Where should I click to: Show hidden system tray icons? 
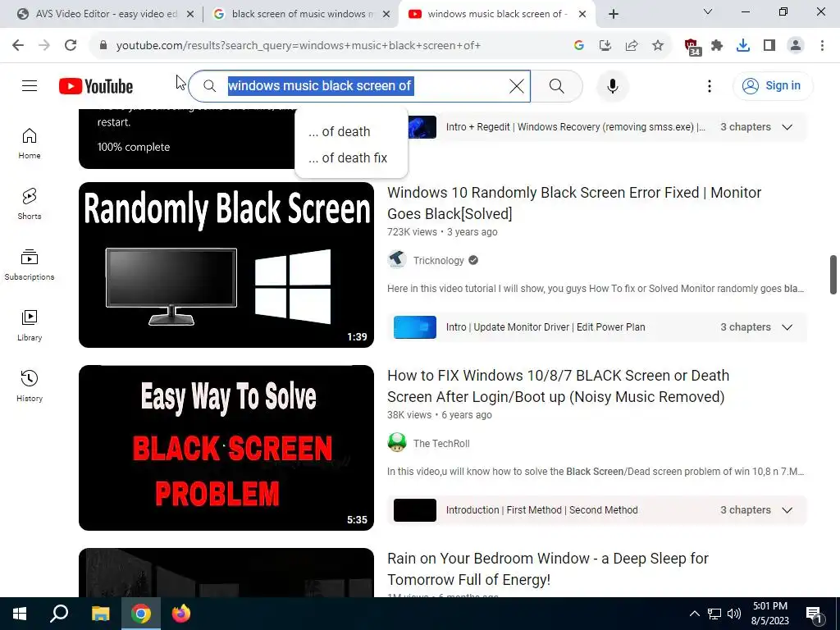[694, 614]
